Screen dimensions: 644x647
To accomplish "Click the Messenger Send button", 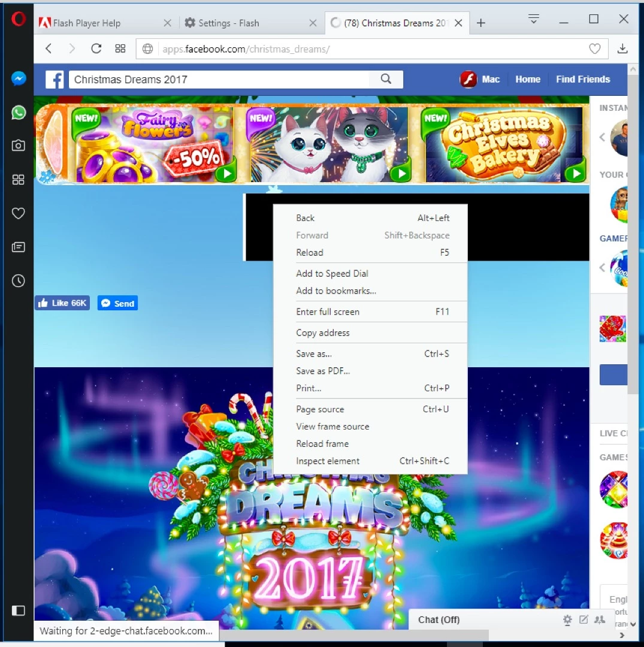I will (117, 303).
